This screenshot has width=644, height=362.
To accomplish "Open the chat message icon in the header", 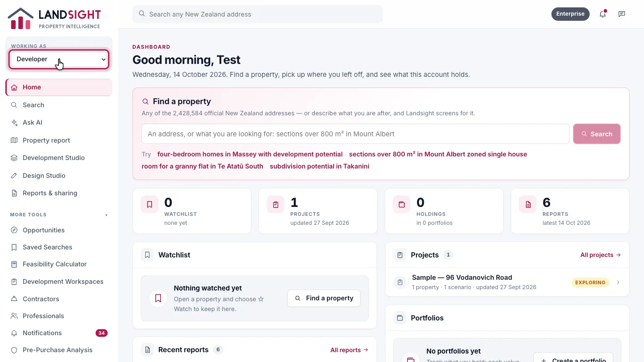I will 622,14.
